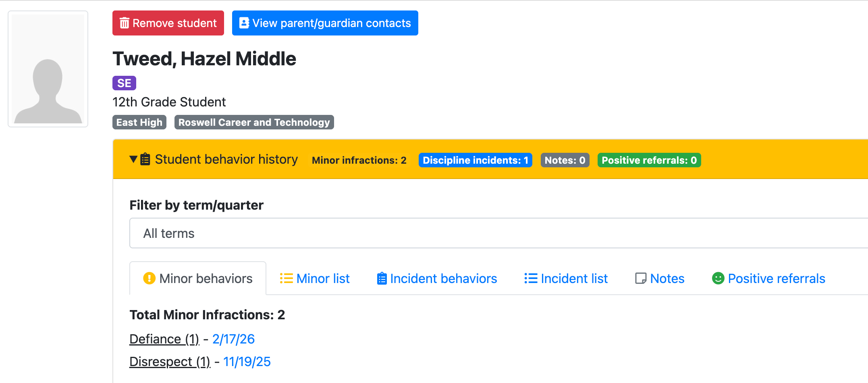Select the Minor list tab
The width and height of the screenshot is (868, 383).
(323, 279)
